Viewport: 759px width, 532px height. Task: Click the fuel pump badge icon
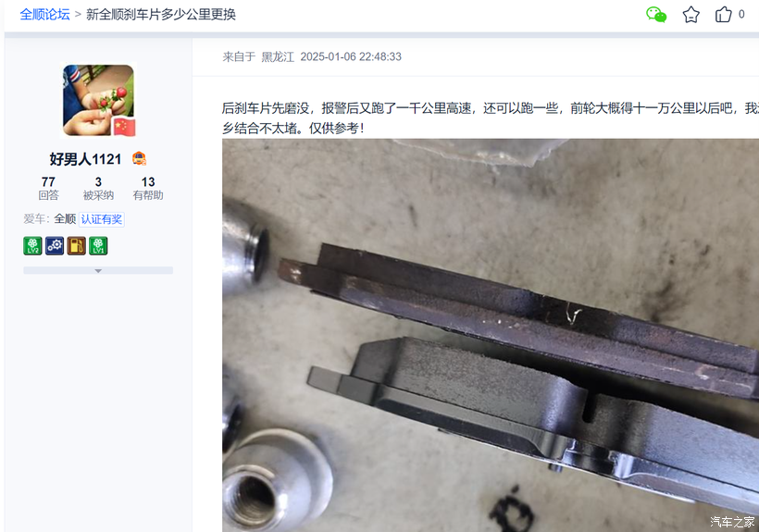77,246
